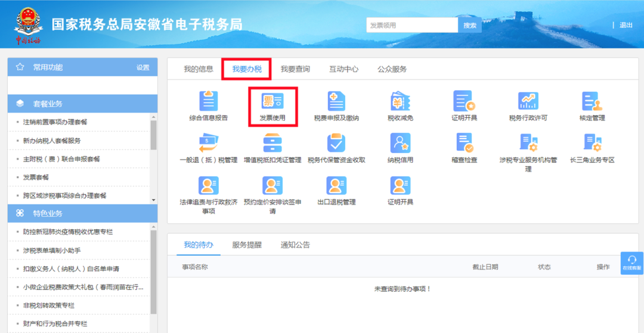Image resolution: width=644 pixels, height=333 pixels.
Task: Open the 发票使用 icon
Action: [x=273, y=101]
